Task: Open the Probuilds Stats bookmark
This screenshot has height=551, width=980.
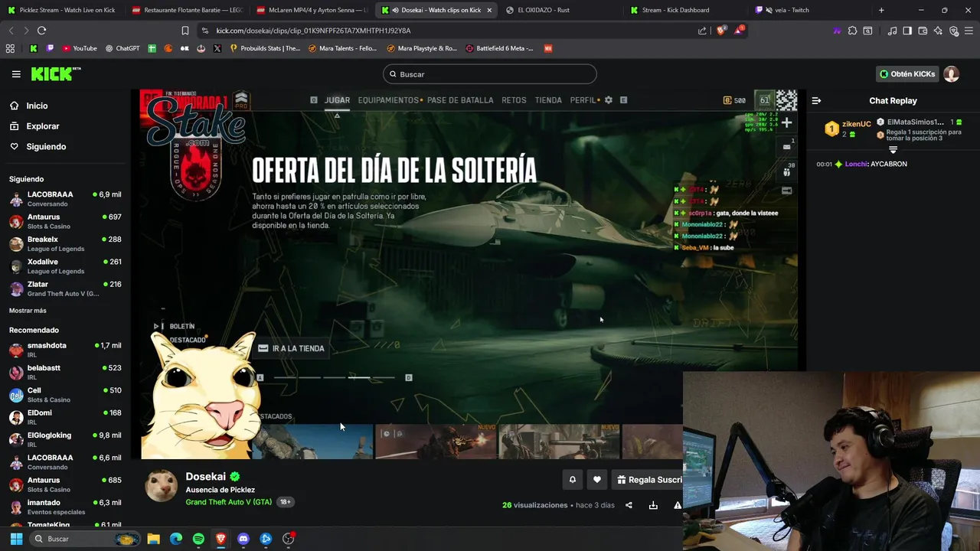Action: point(265,48)
